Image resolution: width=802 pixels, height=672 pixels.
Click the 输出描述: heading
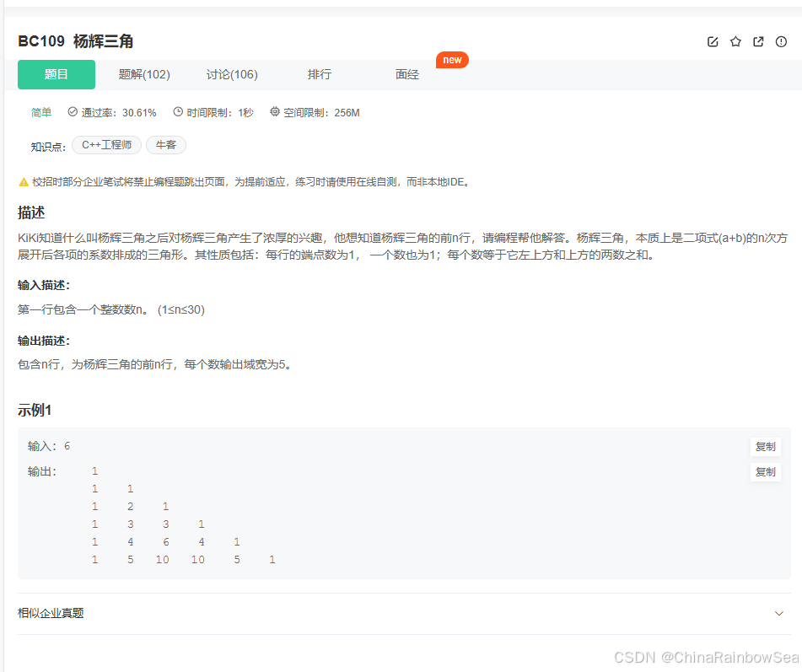pos(44,341)
